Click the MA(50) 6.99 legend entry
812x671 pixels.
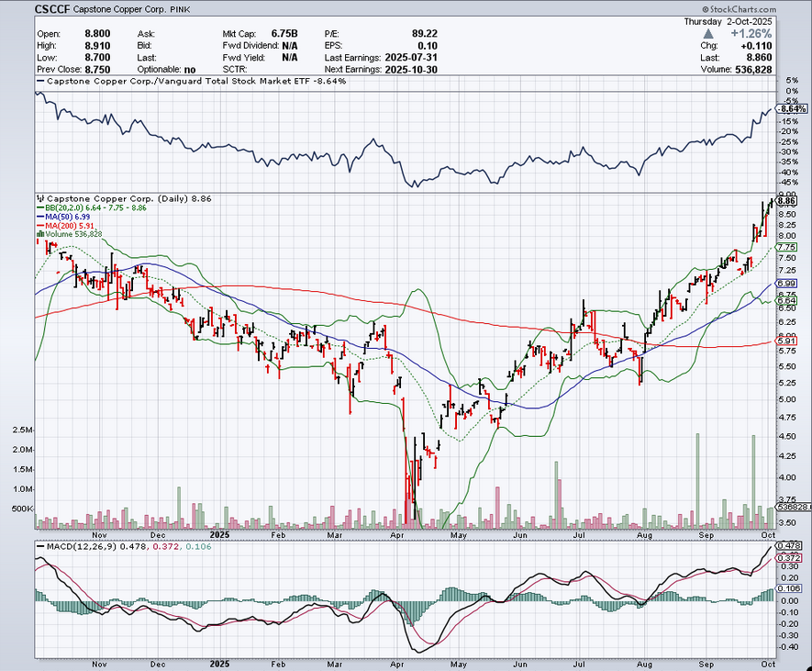[63, 217]
